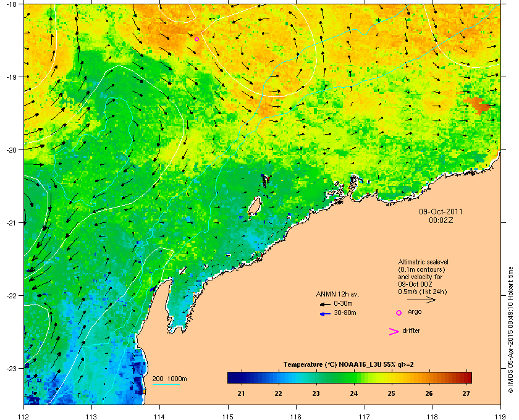Image resolution: width=519 pixels, height=420 pixels.
Task: Click the 0.5m/s velocity scale arrow
Action: pos(421,300)
